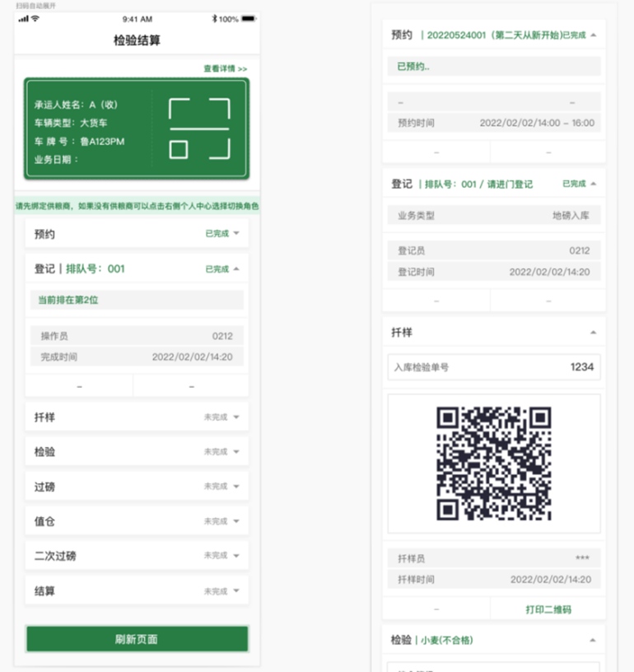Click the sampling QR code image
634x672 pixels.
[493, 464]
